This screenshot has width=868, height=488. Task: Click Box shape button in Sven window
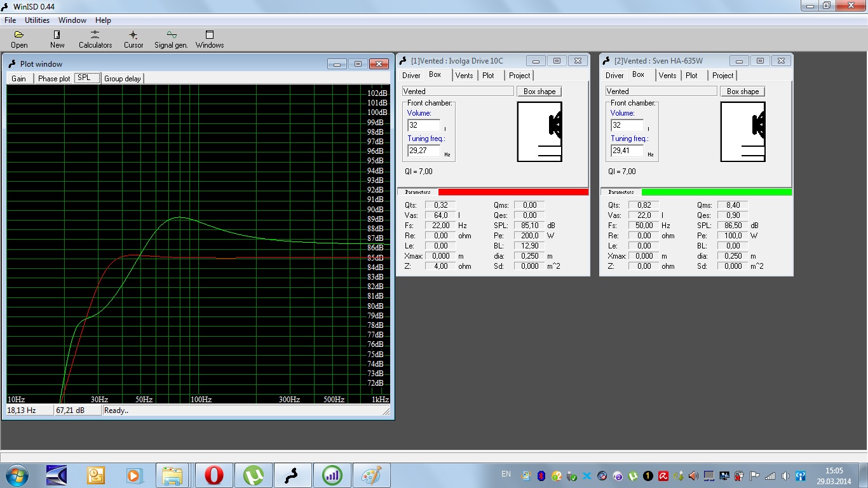click(743, 91)
